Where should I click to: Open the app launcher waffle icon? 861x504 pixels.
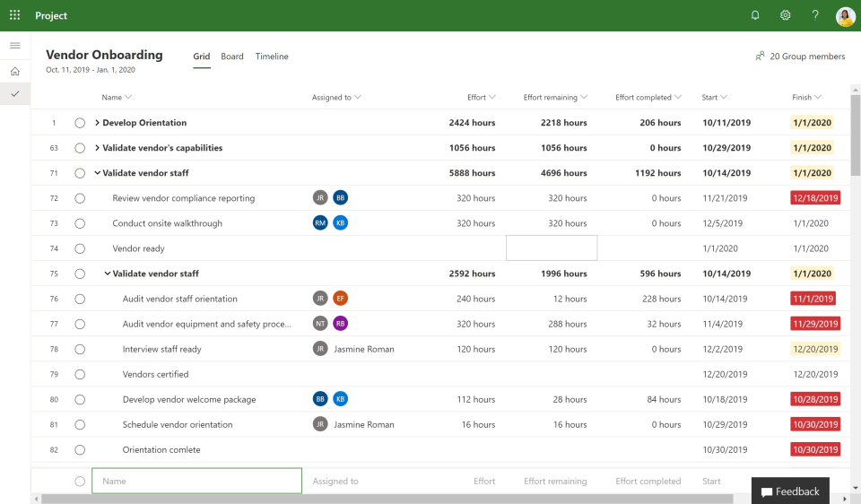pyautogui.click(x=15, y=15)
